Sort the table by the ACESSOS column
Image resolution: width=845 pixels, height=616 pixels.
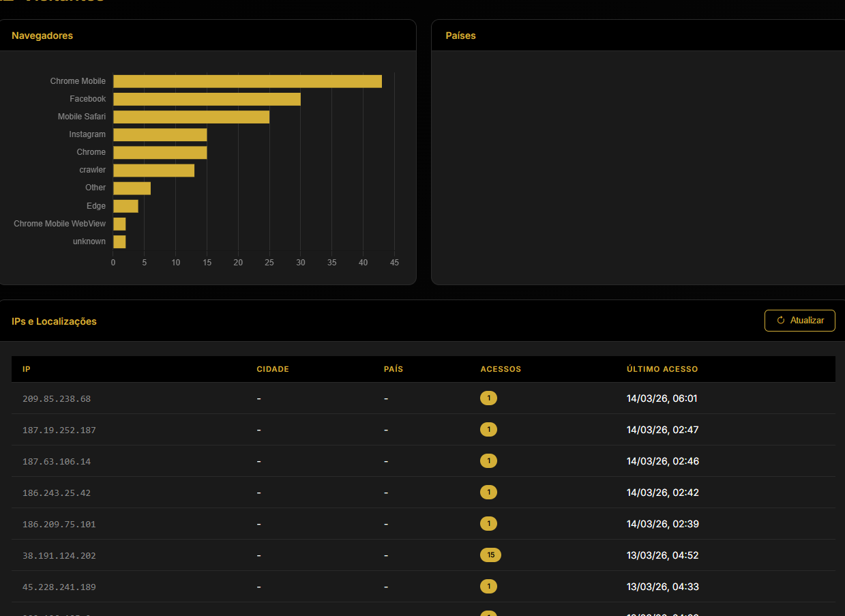coord(501,369)
